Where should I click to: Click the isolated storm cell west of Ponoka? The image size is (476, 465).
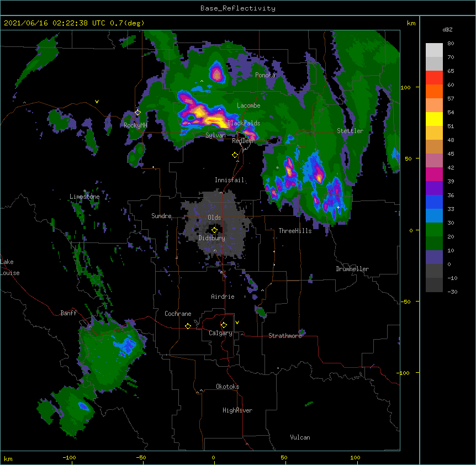217,73
